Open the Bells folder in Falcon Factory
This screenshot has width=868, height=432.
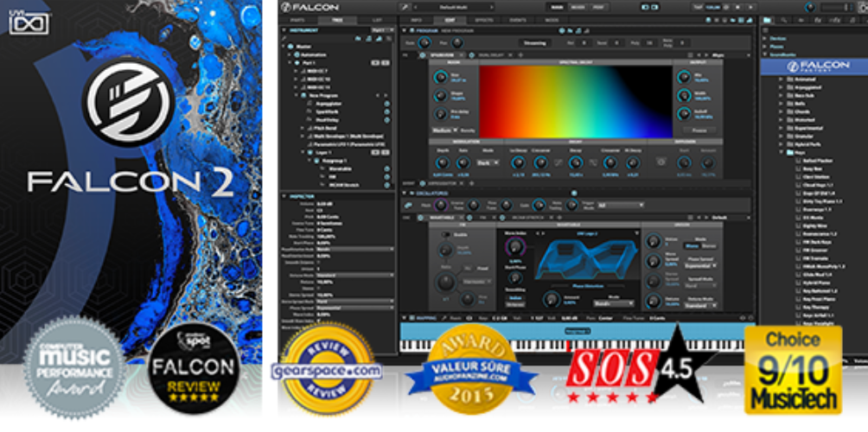pos(797,104)
